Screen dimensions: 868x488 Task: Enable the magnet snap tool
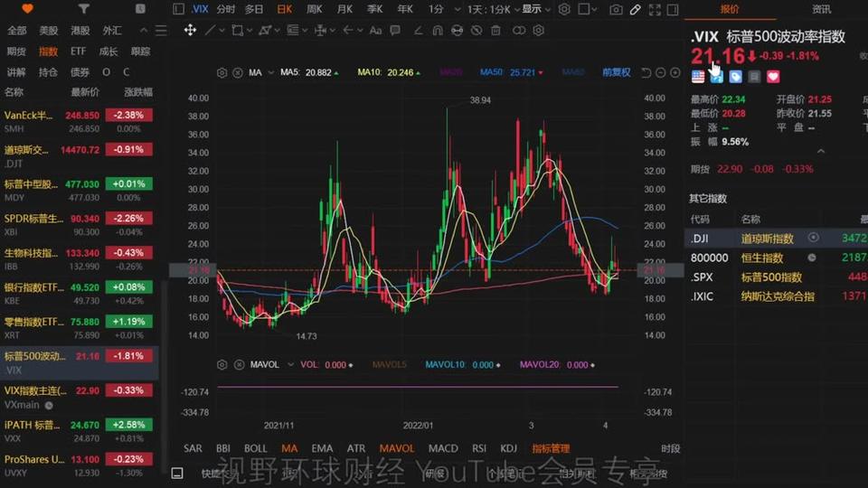438,31
